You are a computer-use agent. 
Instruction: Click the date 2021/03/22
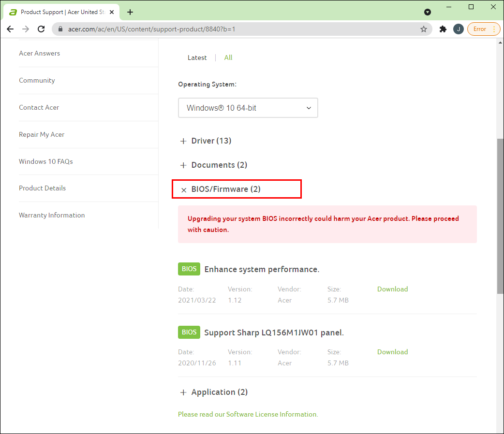click(x=197, y=300)
